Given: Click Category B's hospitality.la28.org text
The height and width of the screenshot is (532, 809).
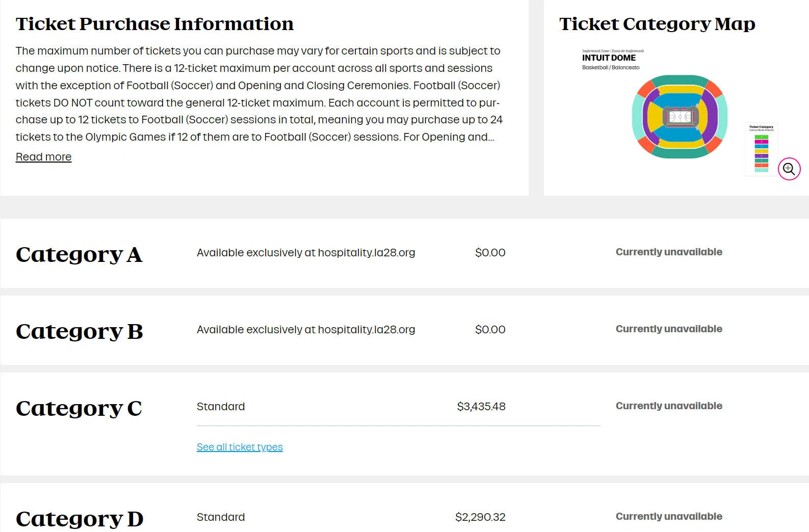Looking at the screenshot, I should [x=367, y=330].
